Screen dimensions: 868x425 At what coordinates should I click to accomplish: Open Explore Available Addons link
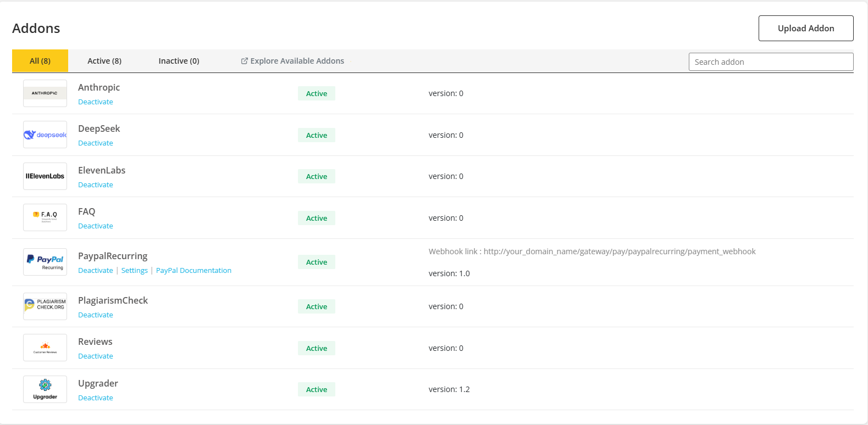(292, 61)
